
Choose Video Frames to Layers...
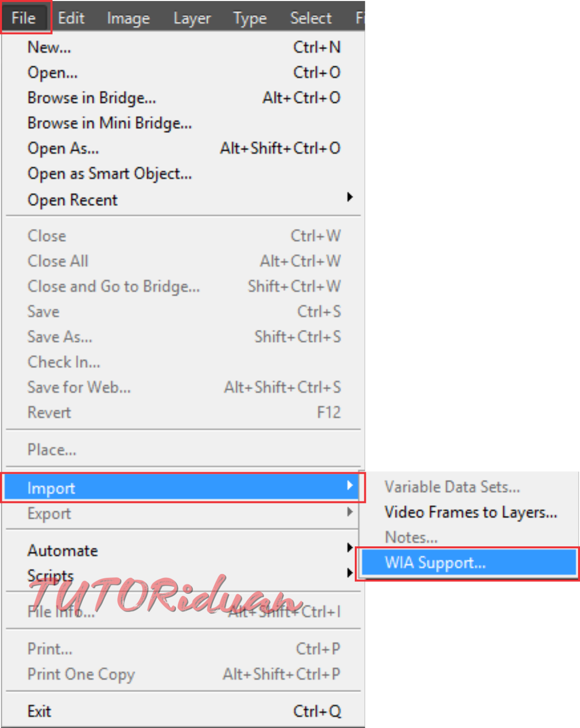coord(471,512)
